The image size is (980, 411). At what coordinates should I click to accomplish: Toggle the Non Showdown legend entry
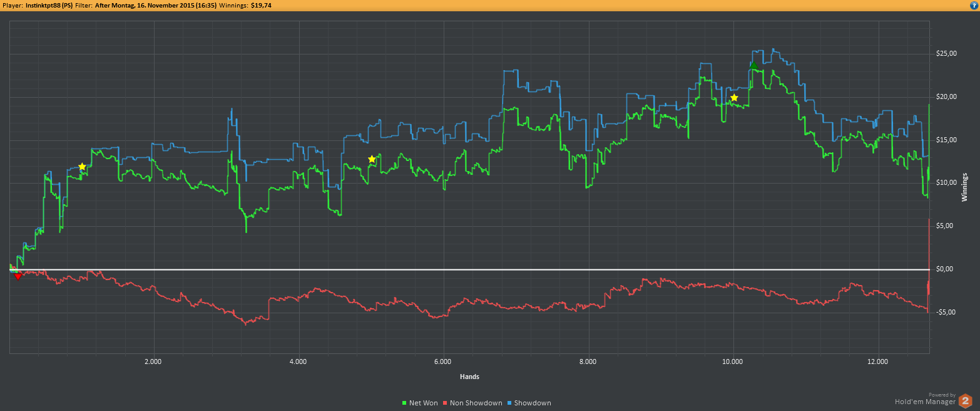(472, 403)
